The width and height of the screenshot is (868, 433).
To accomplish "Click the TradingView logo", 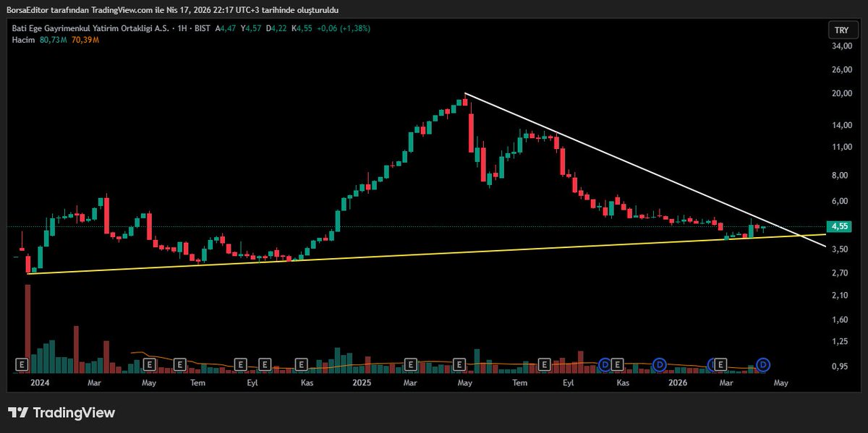I will point(61,413).
